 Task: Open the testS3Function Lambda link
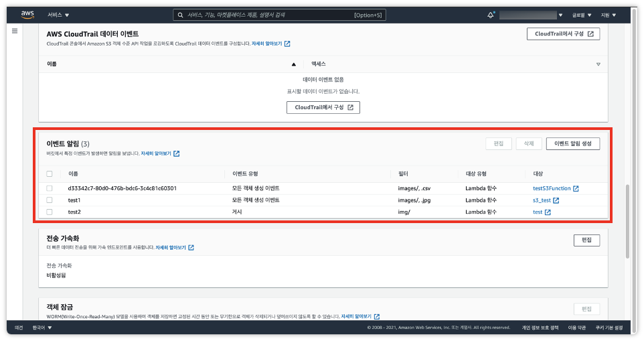(x=552, y=188)
